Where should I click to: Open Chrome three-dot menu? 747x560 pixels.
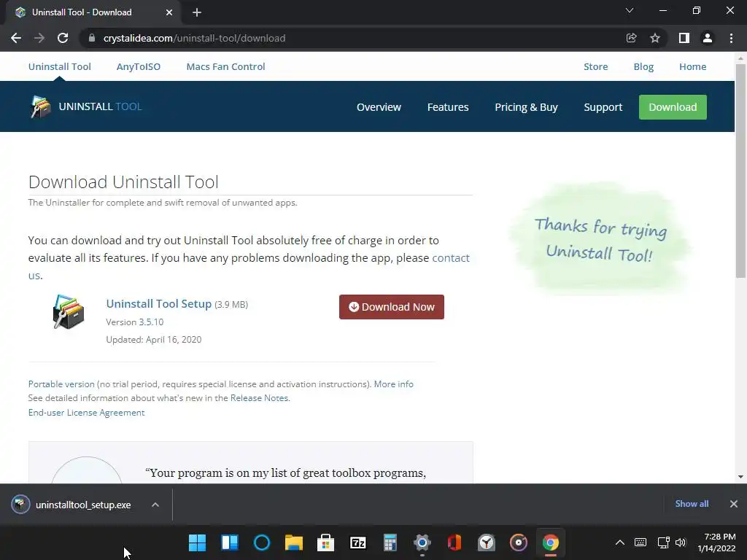(x=731, y=38)
